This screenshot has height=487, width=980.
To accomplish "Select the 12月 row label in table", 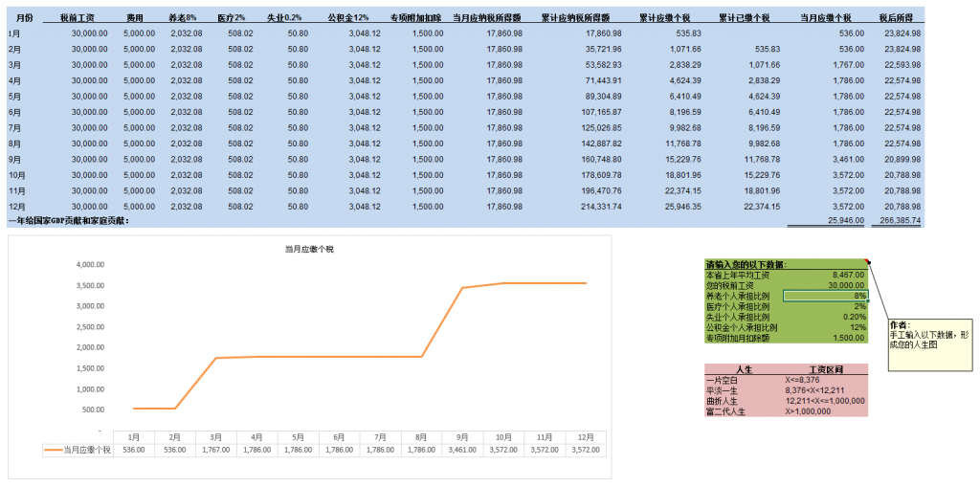I will [16, 207].
